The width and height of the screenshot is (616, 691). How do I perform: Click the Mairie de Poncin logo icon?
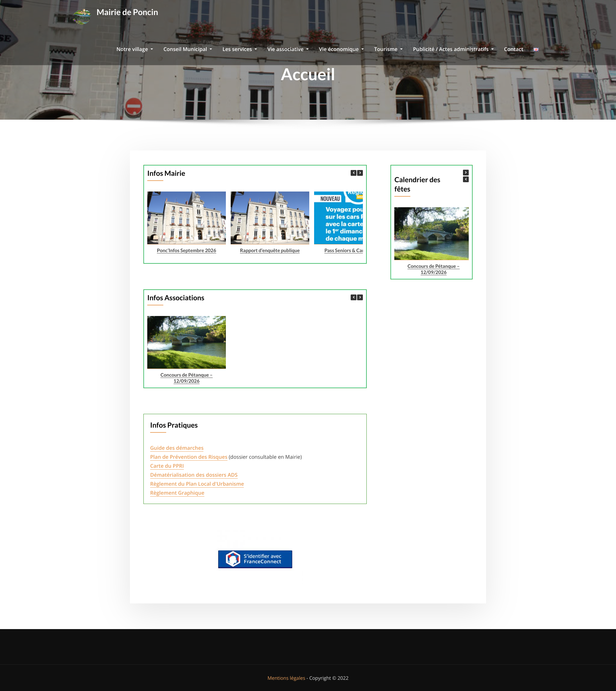click(x=82, y=17)
